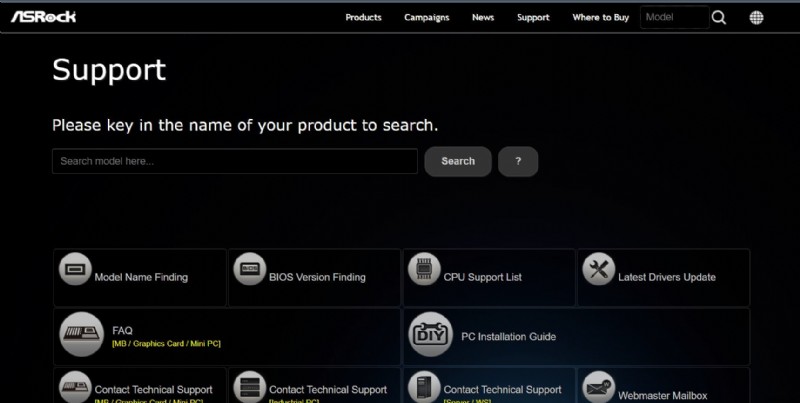Open the Campaigns menu

427,17
